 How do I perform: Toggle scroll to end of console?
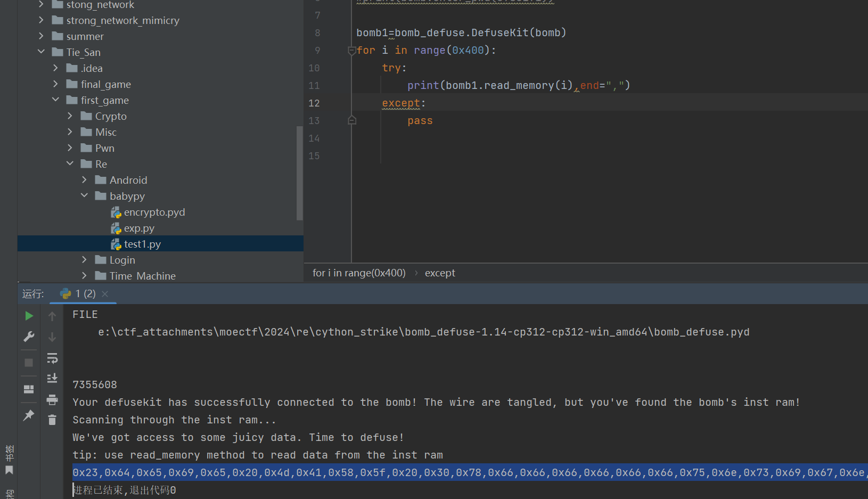(52, 379)
